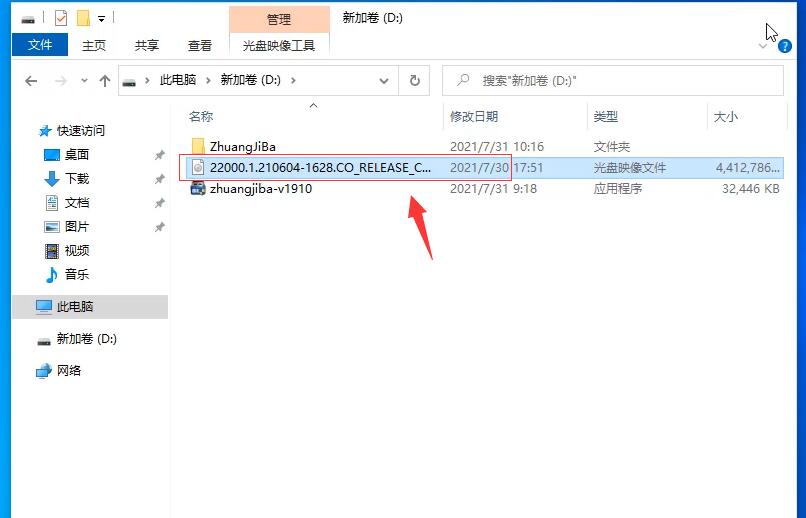806x518 pixels.
Task: Click the 音乐 music note icon
Action: click(x=51, y=275)
